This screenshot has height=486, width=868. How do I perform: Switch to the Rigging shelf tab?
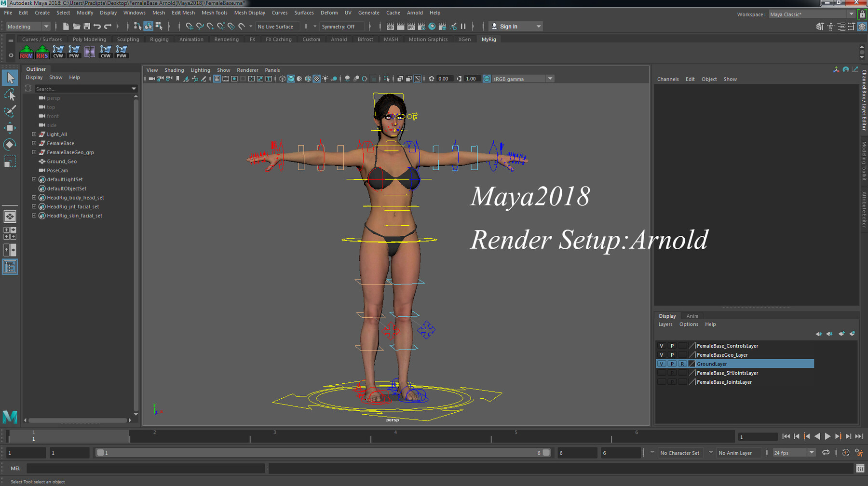click(159, 39)
